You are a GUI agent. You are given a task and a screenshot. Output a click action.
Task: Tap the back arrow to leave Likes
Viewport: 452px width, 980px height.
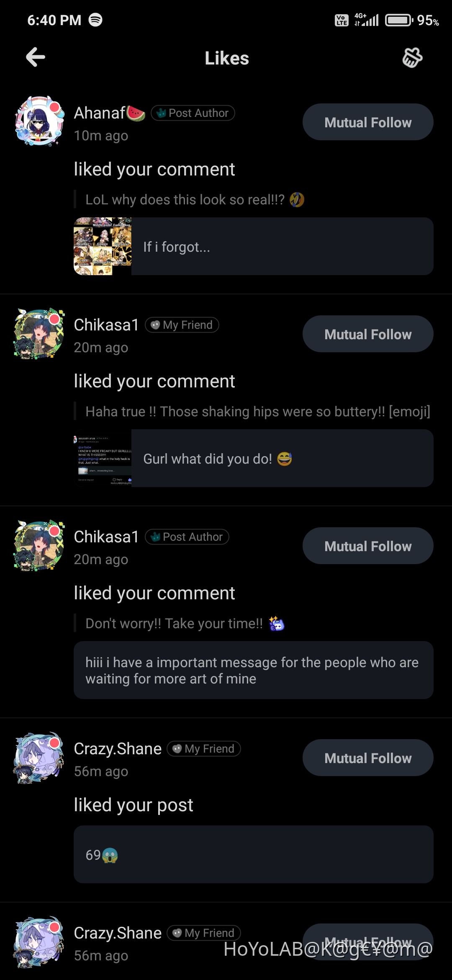click(x=35, y=58)
